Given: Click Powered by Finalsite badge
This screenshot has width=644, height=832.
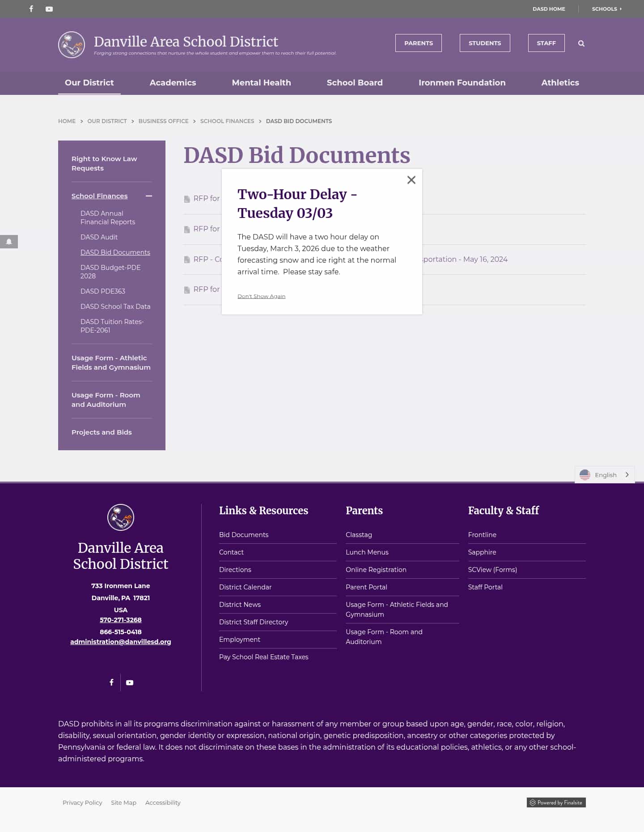Looking at the screenshot, I should pyautogui.click(x=556, y=802).
